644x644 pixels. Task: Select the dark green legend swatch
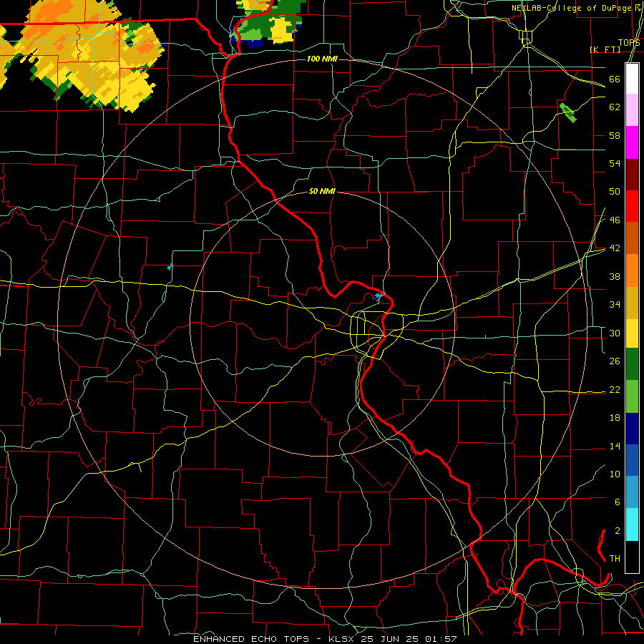(x=632, y=364)
